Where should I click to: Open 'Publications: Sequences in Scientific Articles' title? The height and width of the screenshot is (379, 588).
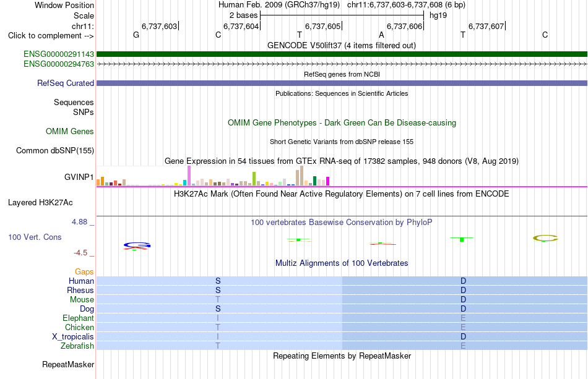[342, 93]
